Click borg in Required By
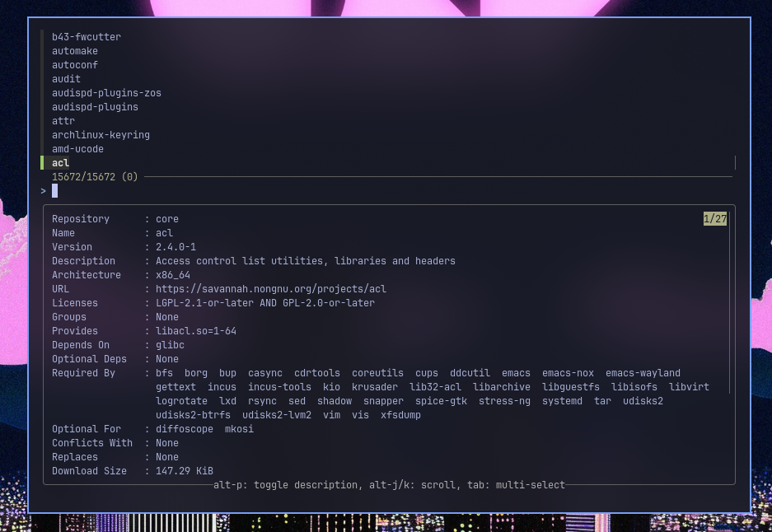Screen dimensions: 772x532 (196, 373)
